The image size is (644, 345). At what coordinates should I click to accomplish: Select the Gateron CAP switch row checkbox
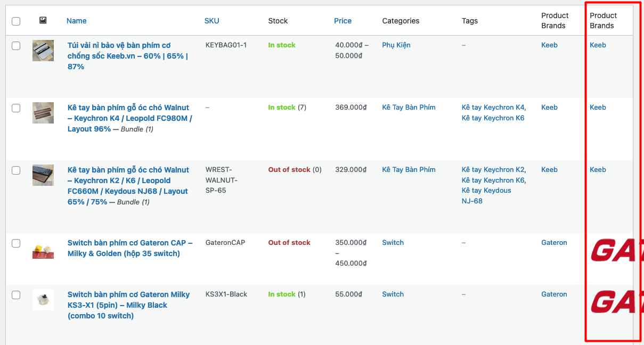point(16,243)
